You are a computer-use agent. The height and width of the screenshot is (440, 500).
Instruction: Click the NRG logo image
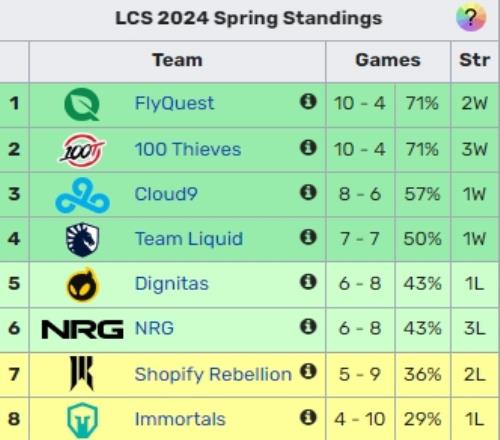pyautogui.click(x=82, y=329)
